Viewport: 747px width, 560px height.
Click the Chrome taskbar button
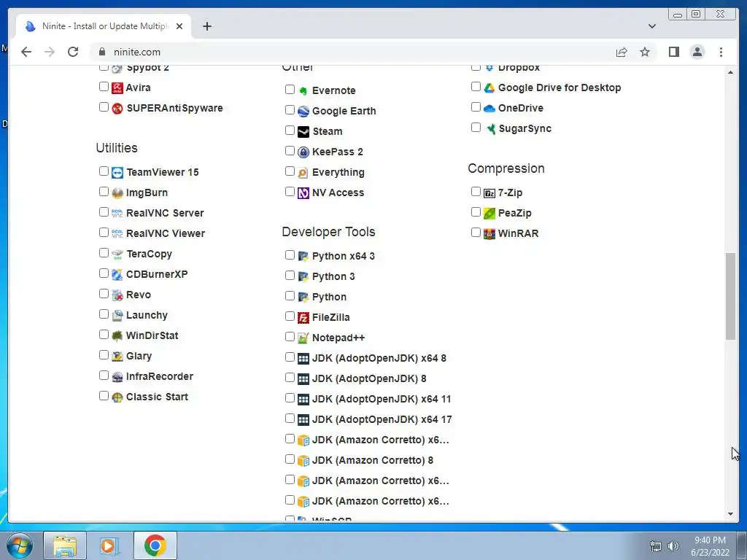(x=155, y=545)
